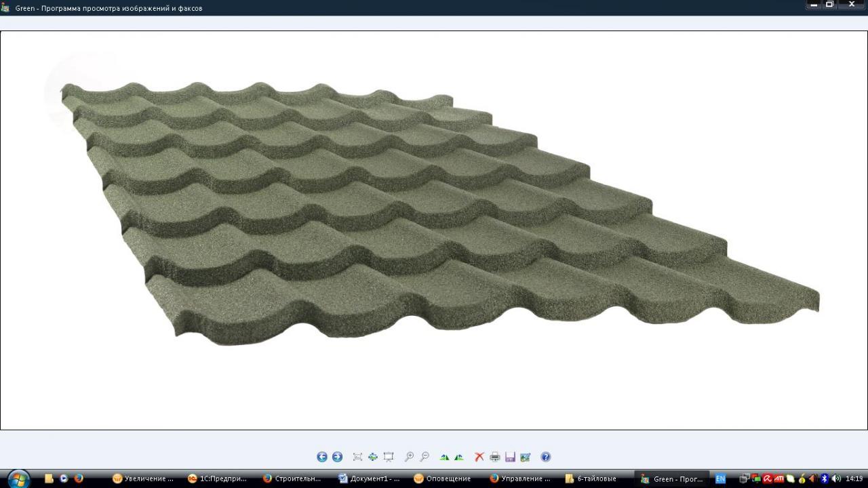Start the slideshow

point(389,457)
